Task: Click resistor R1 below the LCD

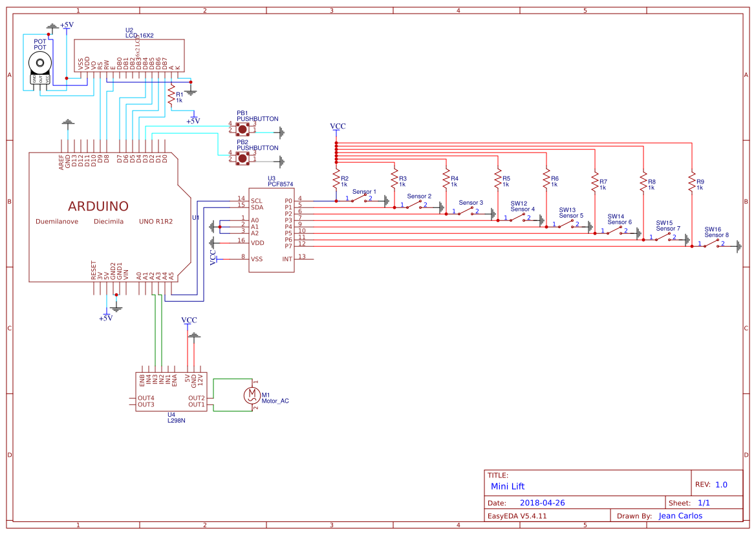Action: click(x=169, y=95)
